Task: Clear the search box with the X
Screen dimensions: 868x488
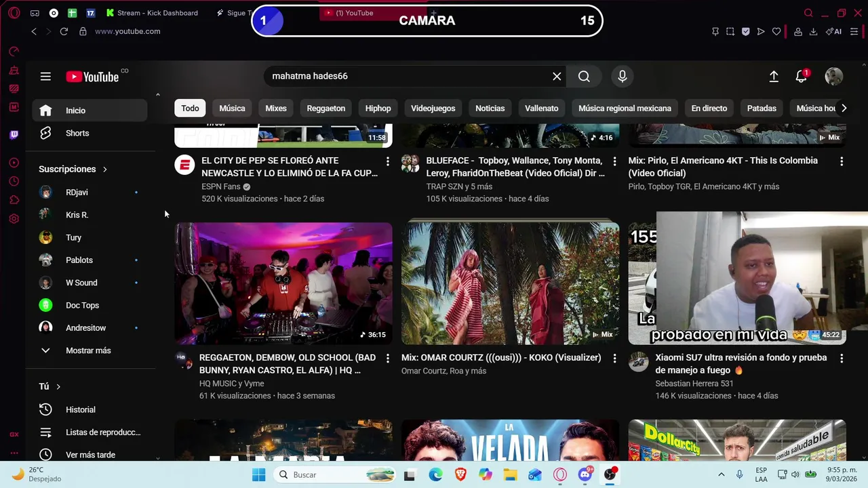Action: (x=557, y=77)
